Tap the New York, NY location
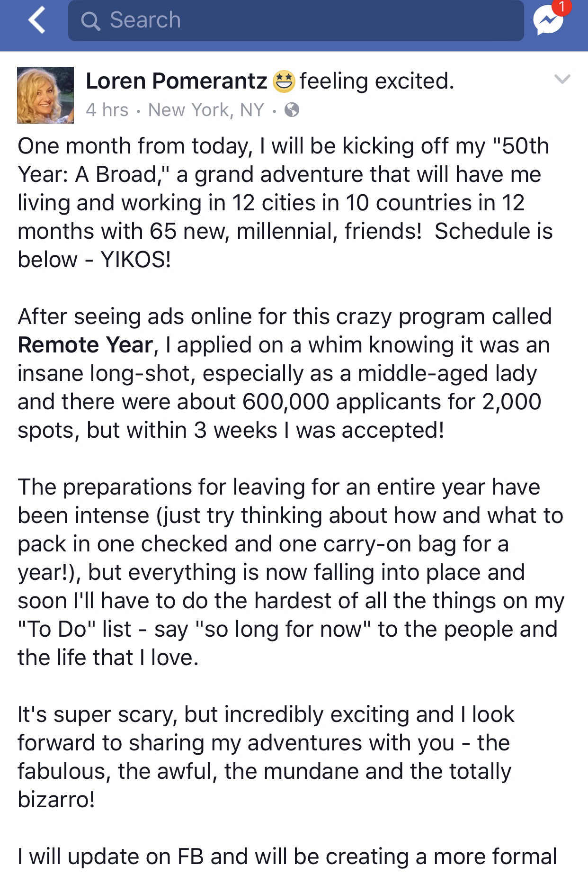Viewport: 588px width, 875px height. point(206,110)
